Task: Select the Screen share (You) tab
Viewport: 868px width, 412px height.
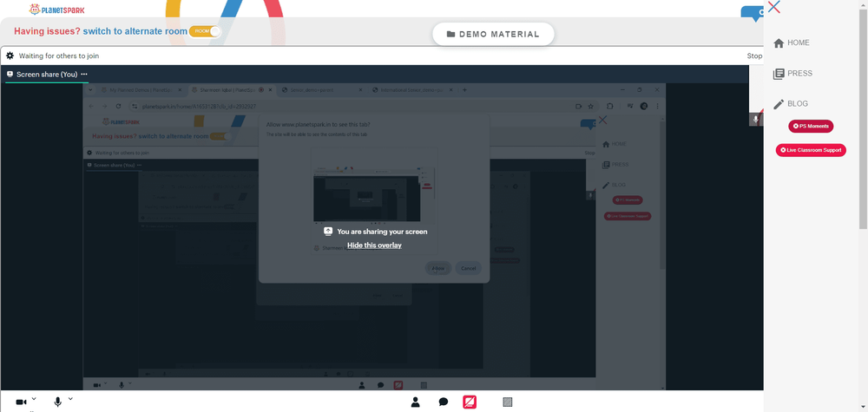Action: 47,74
